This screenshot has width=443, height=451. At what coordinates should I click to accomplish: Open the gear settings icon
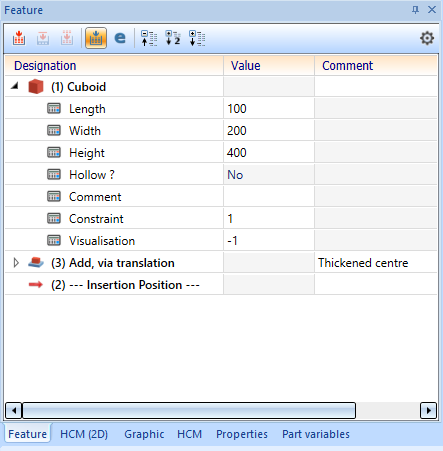[427, 38]
